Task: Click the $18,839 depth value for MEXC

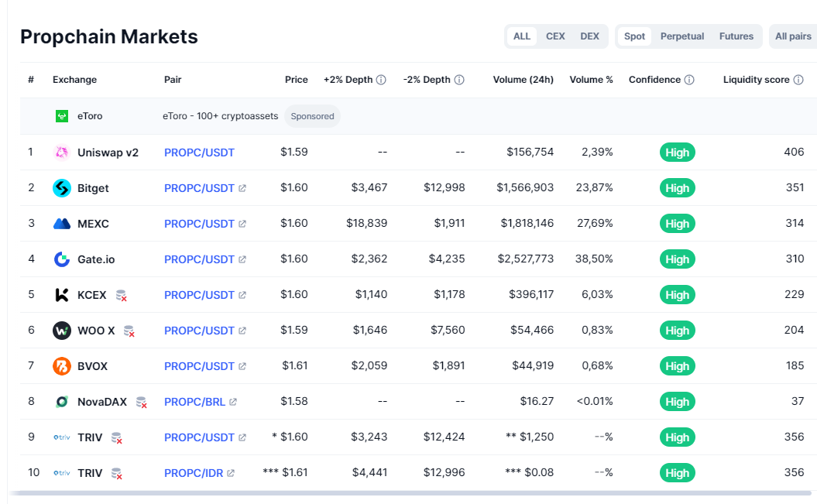Action: (367, 224)
